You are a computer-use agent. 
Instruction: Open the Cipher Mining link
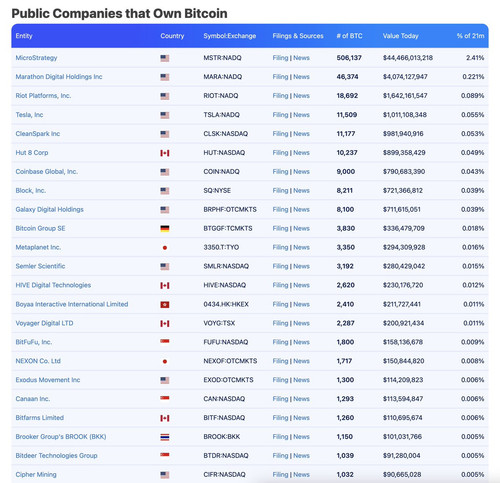click(x=36, y=475)
